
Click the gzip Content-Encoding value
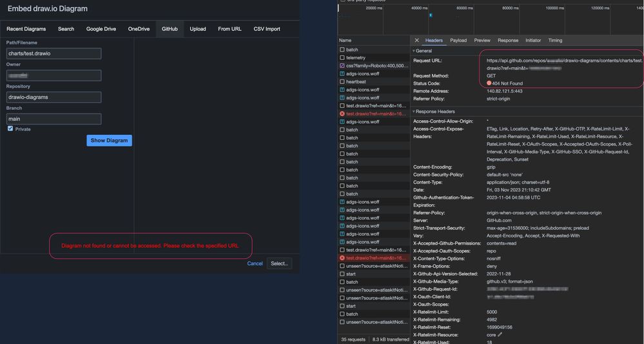tap(491, 167)
